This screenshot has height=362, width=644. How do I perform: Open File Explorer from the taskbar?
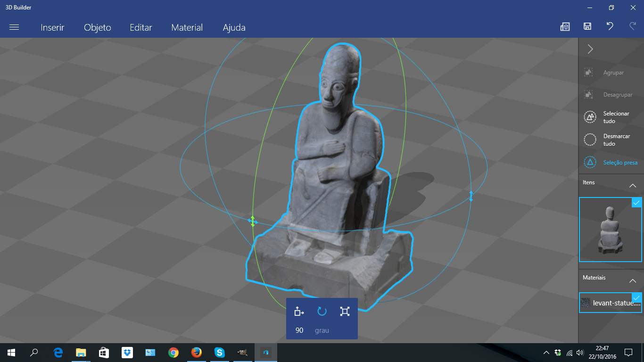[x=81, y=353]
